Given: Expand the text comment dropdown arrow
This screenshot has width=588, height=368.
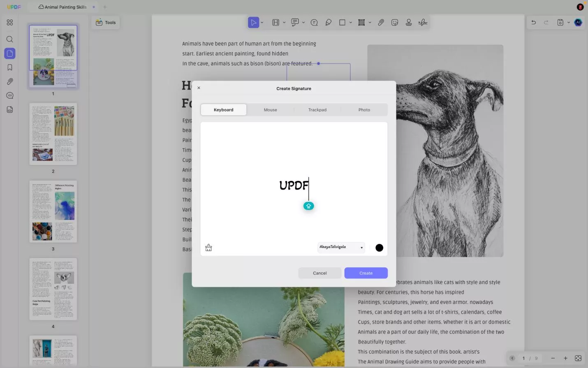Looking at the screenshot, I should [x=303, y=23].
